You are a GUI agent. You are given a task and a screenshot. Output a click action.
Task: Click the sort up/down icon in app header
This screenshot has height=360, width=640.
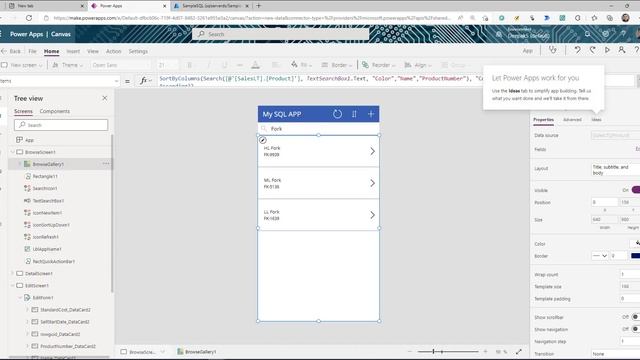click(354, 114)
